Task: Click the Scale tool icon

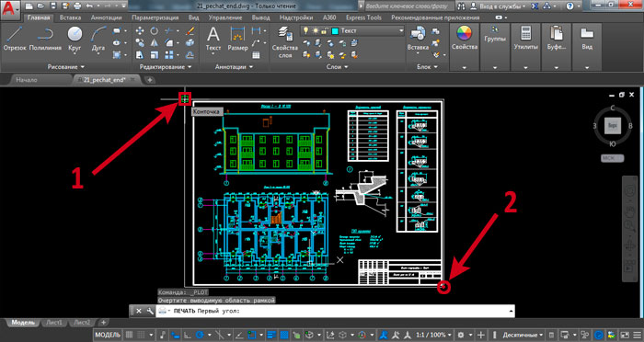Action: 154,54
